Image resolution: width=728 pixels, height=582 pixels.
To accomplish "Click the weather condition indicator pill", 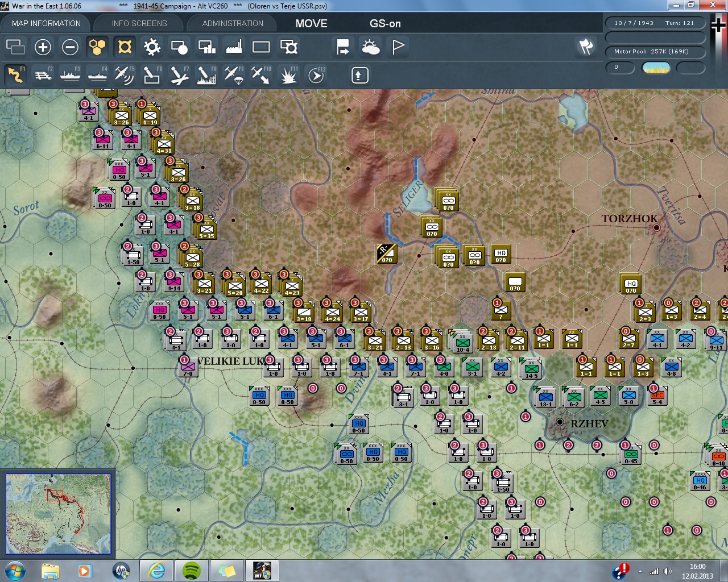I will (656, 68).
